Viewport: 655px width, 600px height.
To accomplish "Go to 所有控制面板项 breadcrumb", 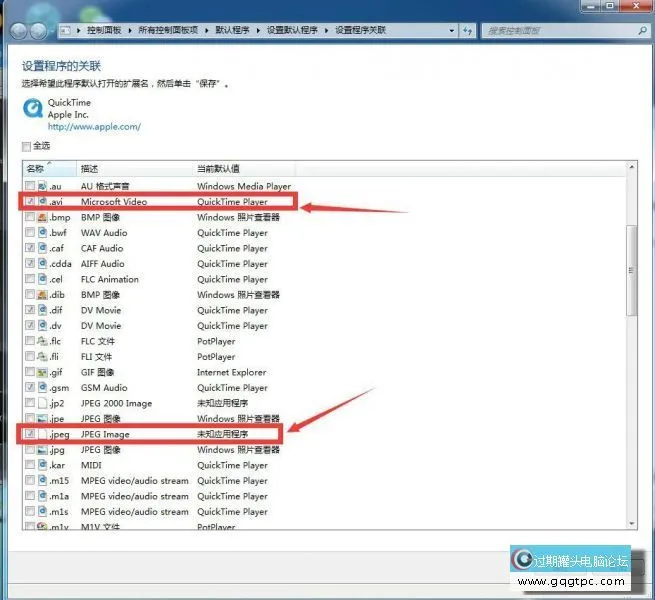I will click(x=168, y=30).
